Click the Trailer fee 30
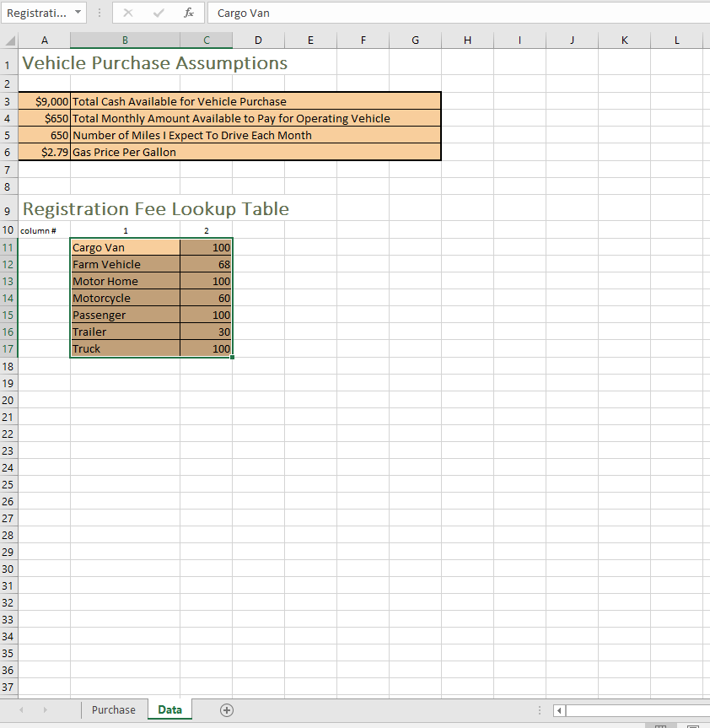 207,332
